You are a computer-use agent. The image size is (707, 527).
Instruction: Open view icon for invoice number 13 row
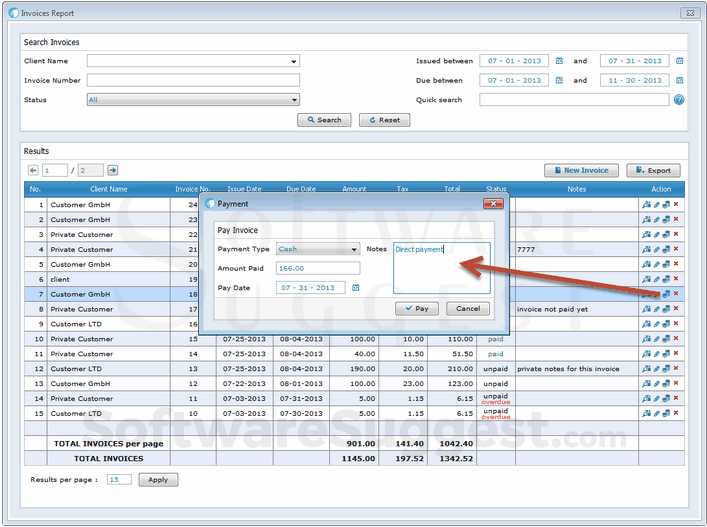coord(646,369)
